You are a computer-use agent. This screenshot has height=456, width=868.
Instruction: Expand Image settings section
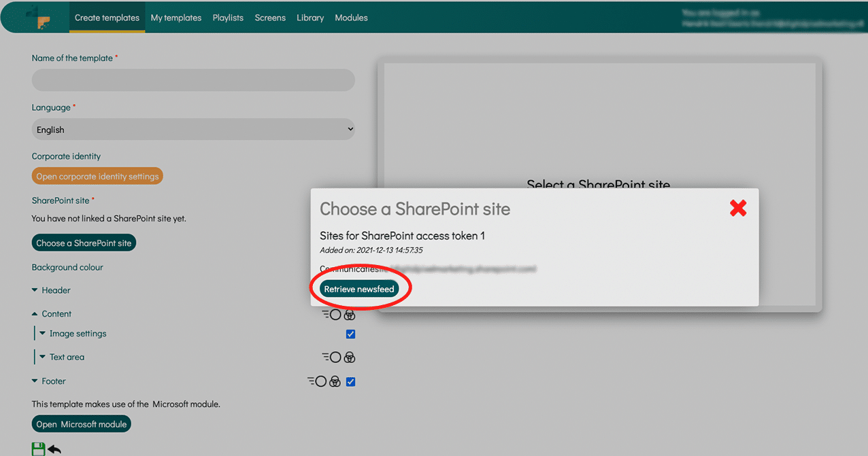[x=73, y=334]
